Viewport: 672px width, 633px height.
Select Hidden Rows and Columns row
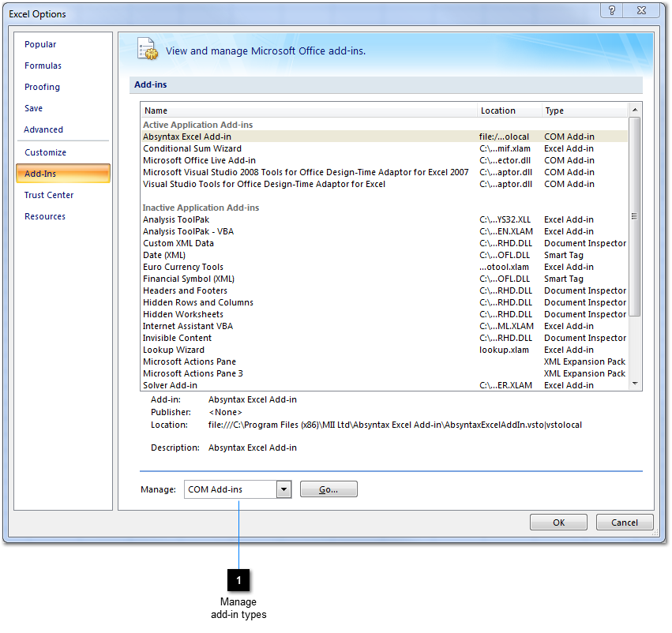click(x=385, y=302)
